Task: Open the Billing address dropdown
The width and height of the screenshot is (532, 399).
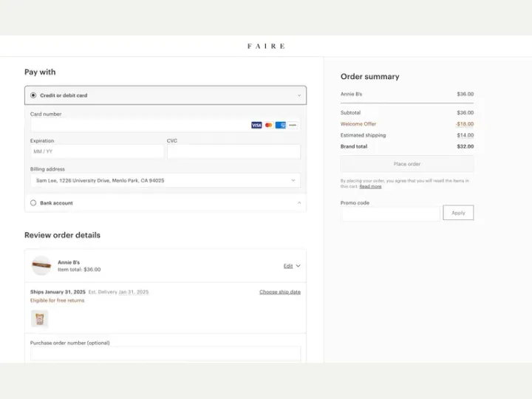Action: click(x=166, y=180)
